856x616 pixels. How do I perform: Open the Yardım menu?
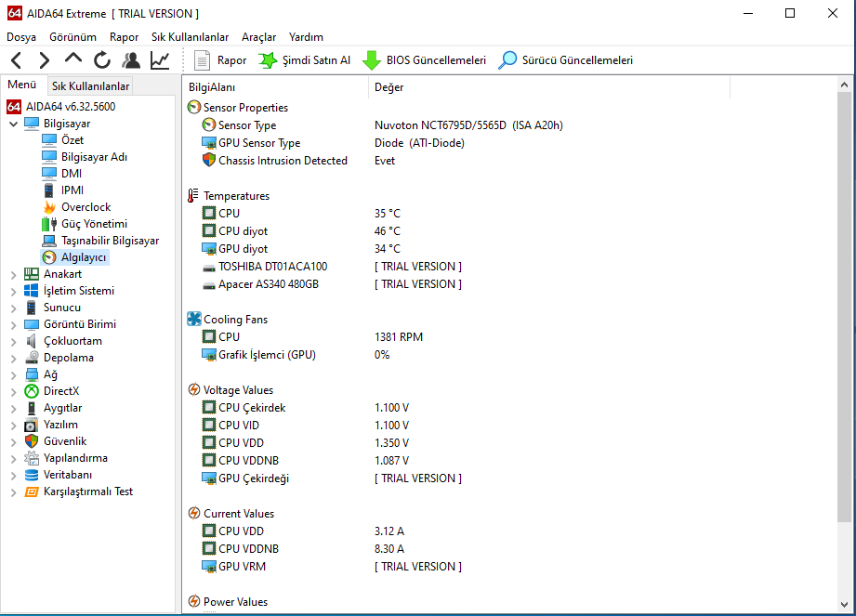coord(306,37)
